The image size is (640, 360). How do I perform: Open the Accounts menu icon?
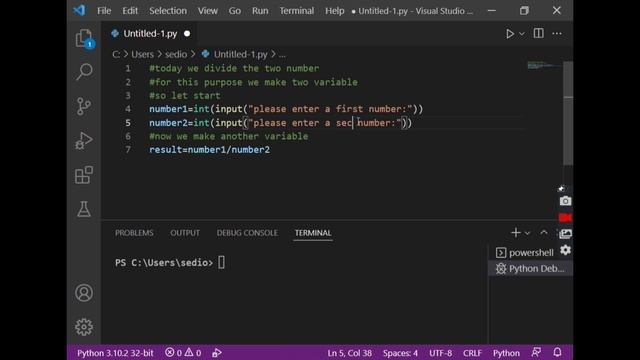point(84,293)
